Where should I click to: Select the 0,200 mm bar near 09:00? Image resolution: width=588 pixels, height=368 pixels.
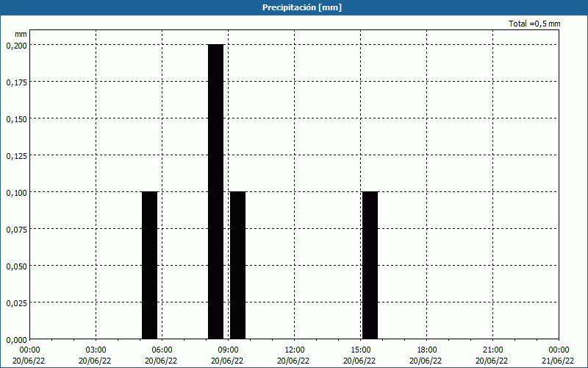215,191
